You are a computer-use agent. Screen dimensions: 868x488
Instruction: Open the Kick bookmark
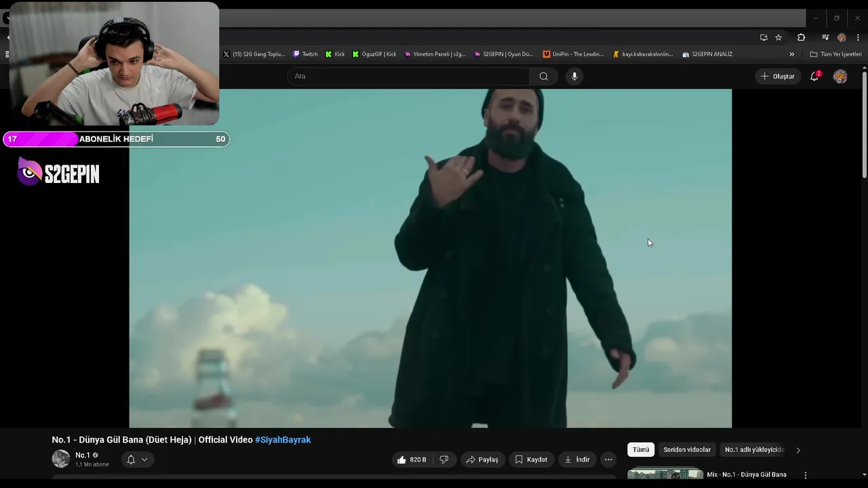tap(335, 54)
